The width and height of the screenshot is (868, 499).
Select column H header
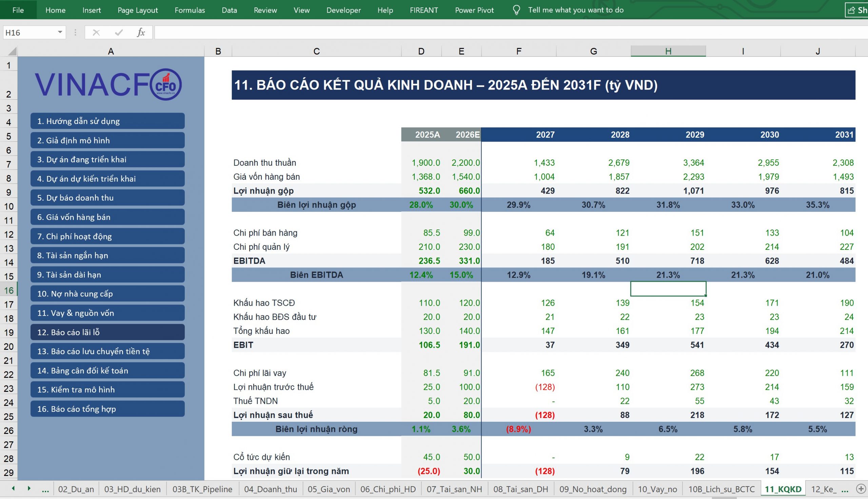[x=668, y=51]
